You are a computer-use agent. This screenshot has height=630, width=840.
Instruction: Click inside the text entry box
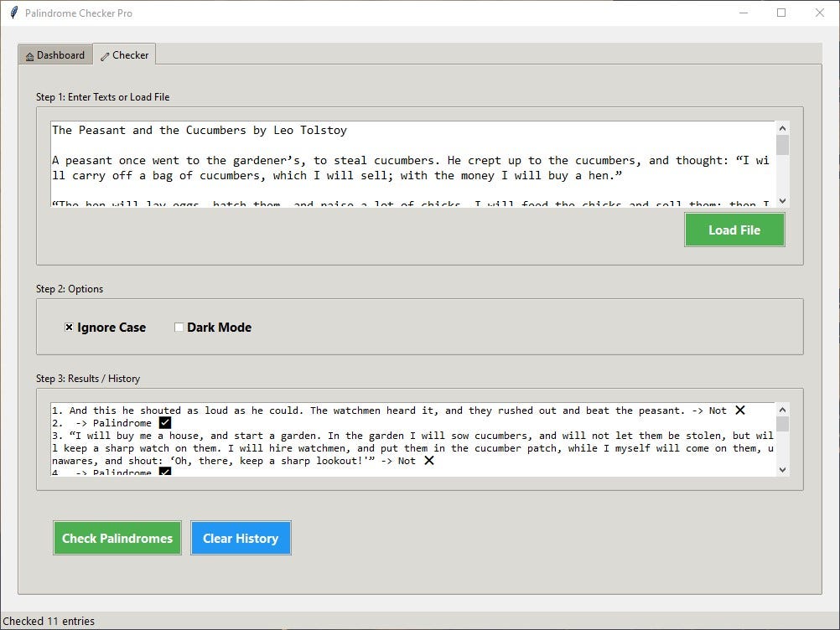coord(413,164)
